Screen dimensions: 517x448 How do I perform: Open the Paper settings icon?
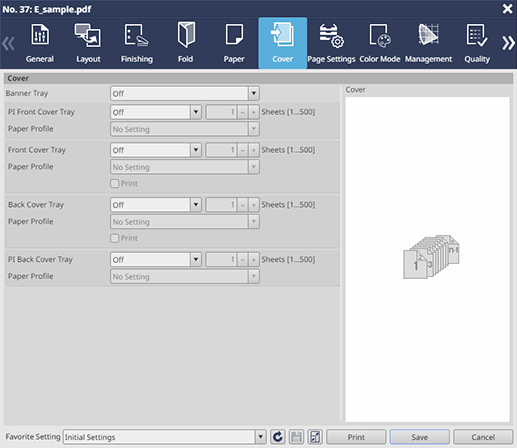point(234,34)
